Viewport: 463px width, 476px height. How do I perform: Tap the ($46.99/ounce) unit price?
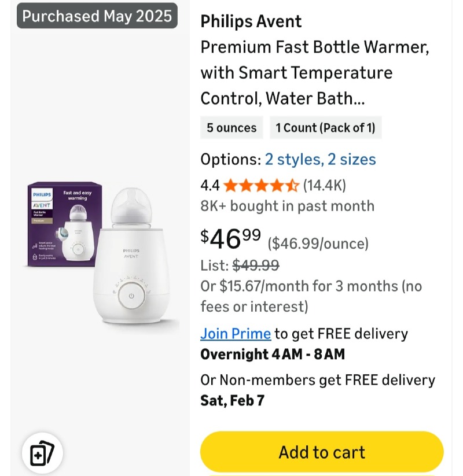(x=318, y=243)
